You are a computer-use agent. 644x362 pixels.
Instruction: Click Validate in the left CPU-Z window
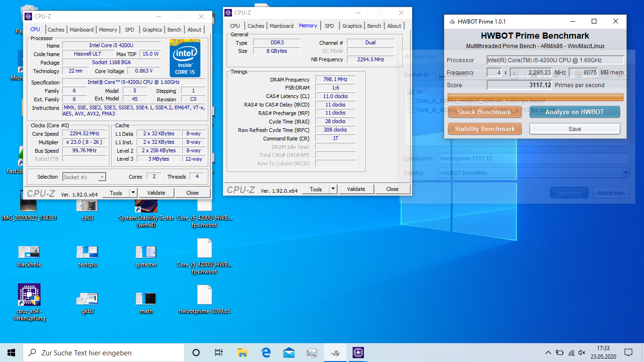click(156, 193)
